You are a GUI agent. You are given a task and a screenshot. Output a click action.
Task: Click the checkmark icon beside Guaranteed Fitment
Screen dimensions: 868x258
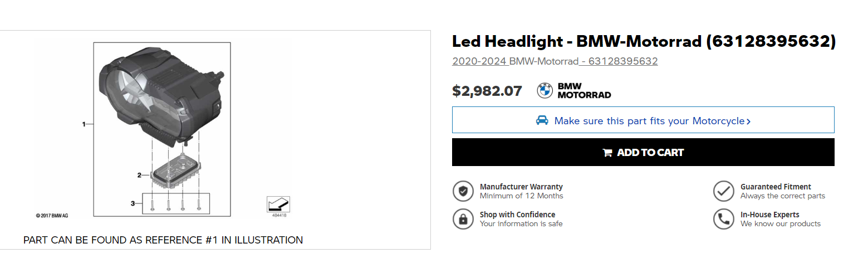[723, 191]
